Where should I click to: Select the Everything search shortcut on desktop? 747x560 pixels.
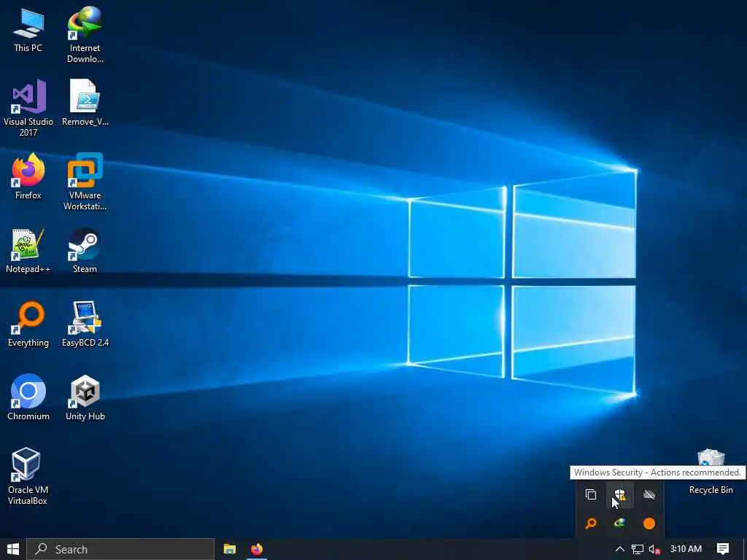pyautogui.click(x=28, y=324)
